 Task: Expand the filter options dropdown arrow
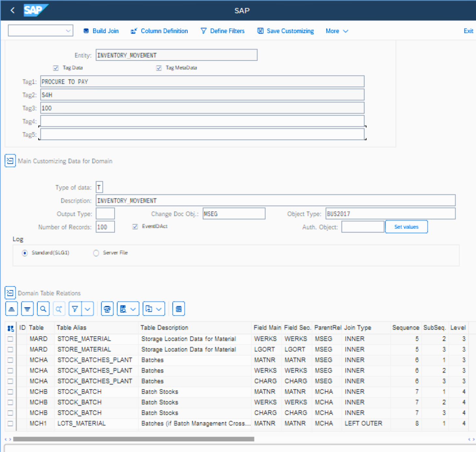click(87, 309)
